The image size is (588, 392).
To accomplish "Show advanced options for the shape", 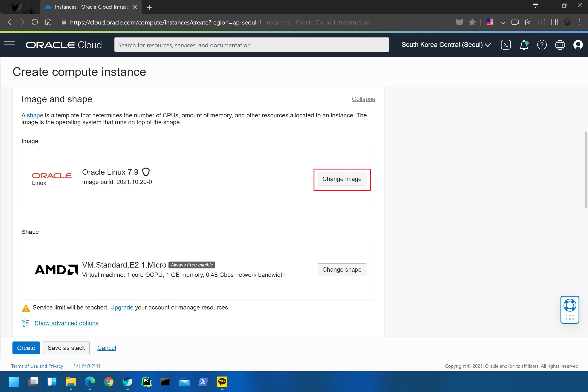I will pos(66,323).
